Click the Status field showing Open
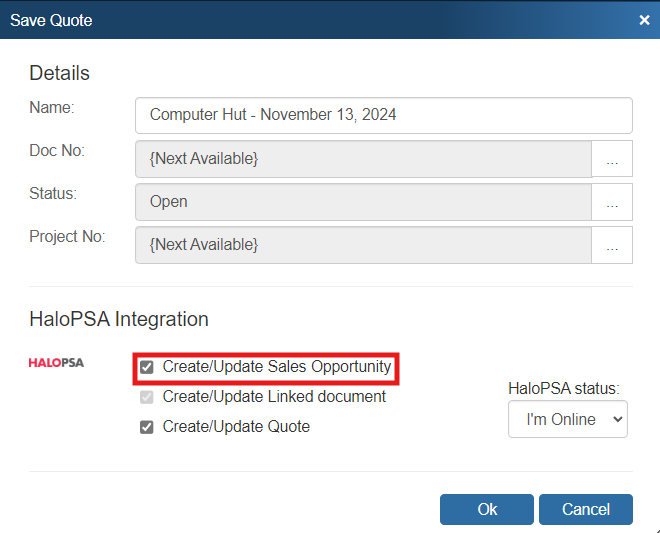Screen dimensions: 660x533 (363, 202)
